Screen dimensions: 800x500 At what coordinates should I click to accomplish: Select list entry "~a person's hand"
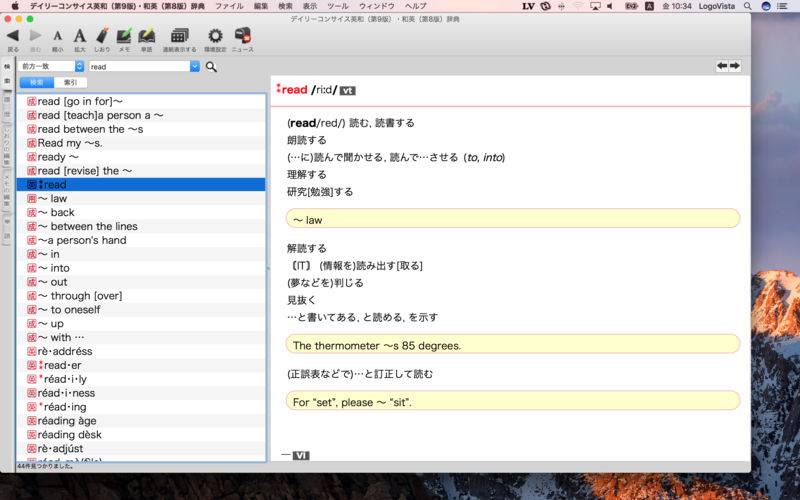(x=141, y=240)
